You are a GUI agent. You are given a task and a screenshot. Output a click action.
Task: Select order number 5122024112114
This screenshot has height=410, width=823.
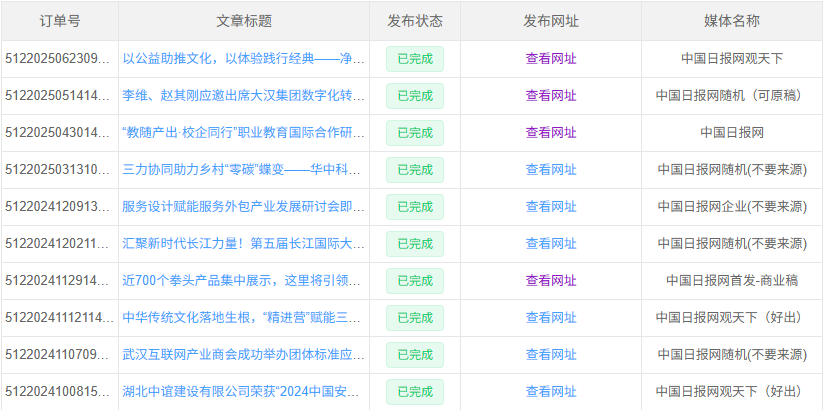coord(59,318)
